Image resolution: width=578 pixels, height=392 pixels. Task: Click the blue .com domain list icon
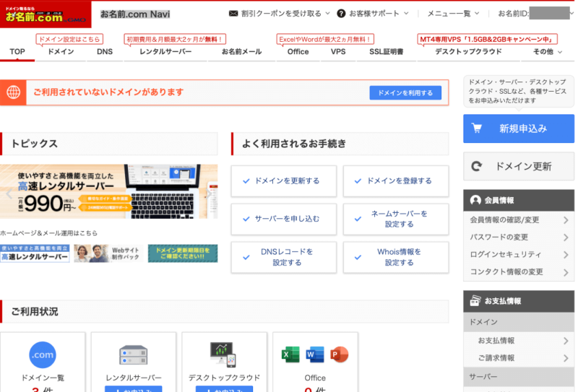coord(43,354)
